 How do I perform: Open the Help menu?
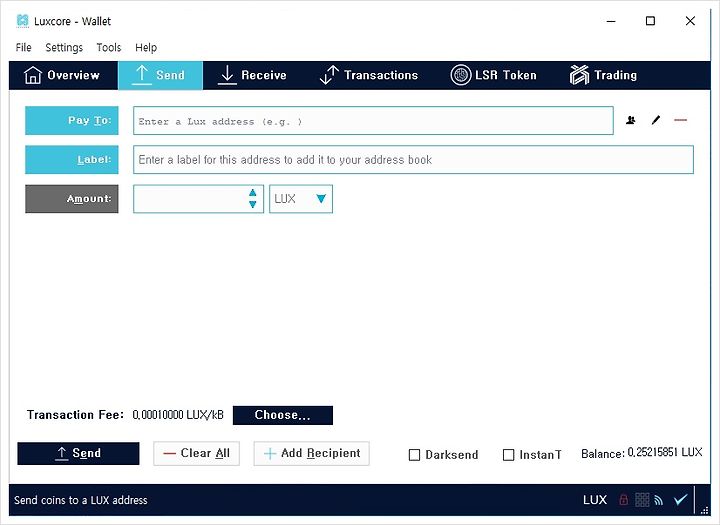[x=146, y=47]
